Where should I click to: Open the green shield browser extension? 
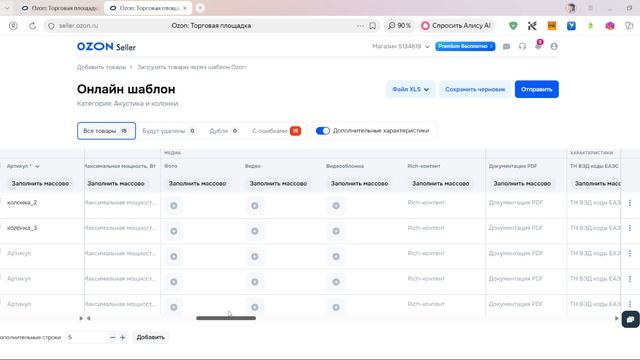point(513,26)
